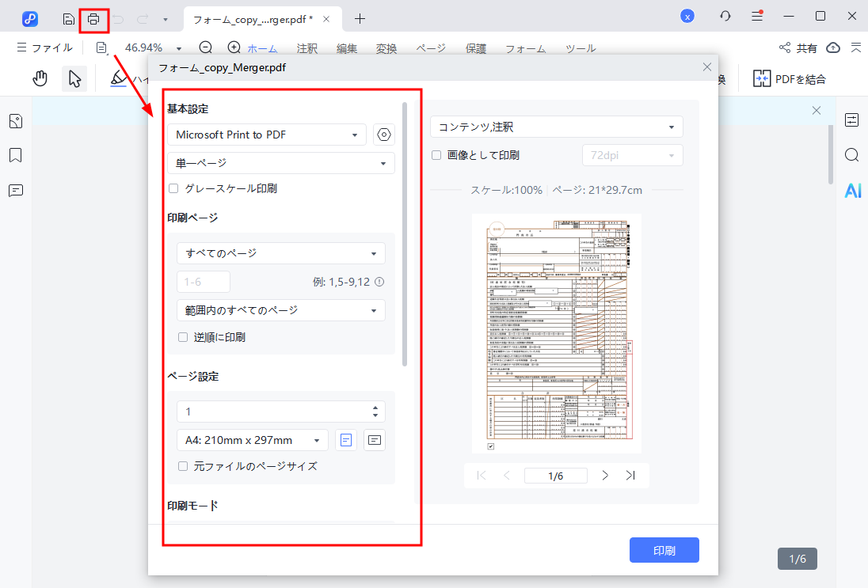The height and width of the screenshot is (588, 868).
Task: Enable 画像として印刷 option
Action: point(436,155)
